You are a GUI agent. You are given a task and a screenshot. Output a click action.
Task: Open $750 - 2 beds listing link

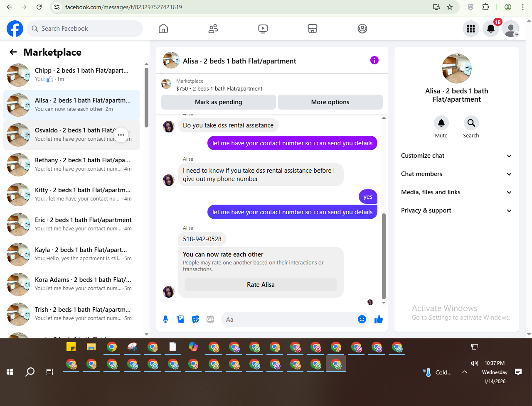(x=219, y=88)
